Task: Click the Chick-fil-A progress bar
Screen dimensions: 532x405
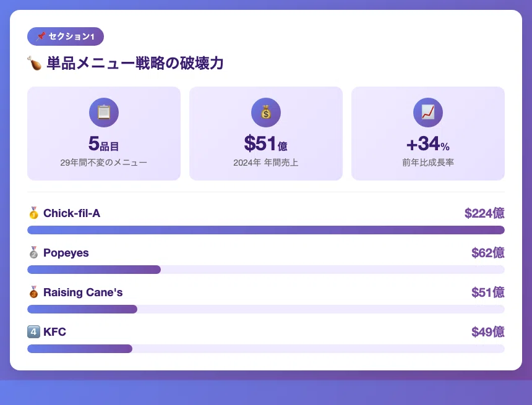Action: coord(265,230)
